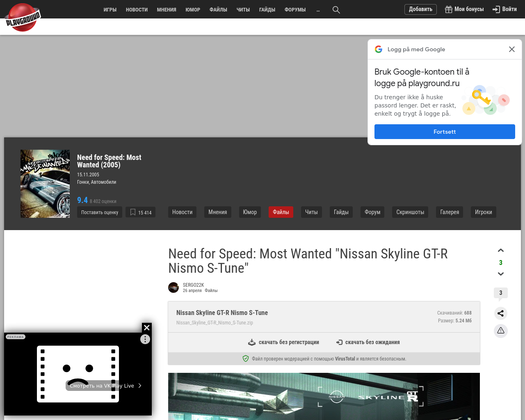Open Need for Speed: Most Wanted title link
525x420 pixels.
(109, 161)
